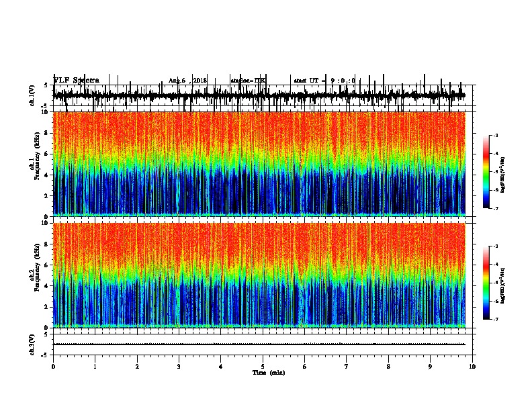532x411 pixels.
Task: Click the '-7' tick on ch.2 color bar
Action: [495, 319]
